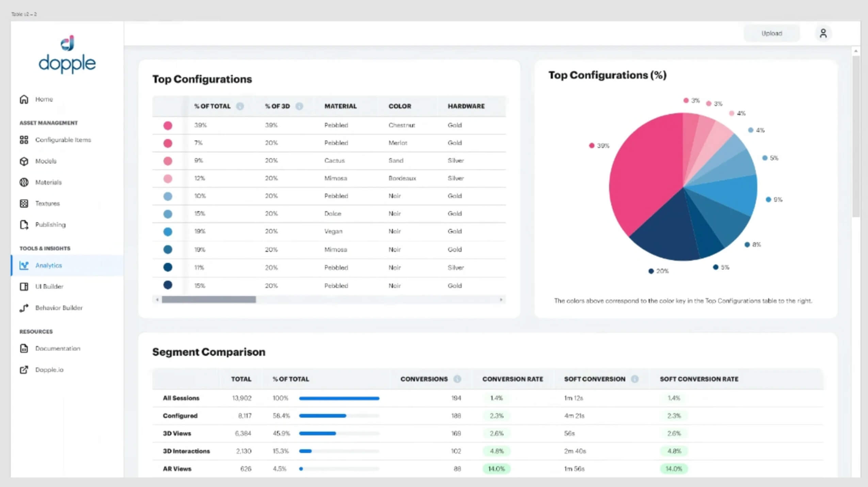Image resolution: width=868 pixels, height=487 pixels.
Task: Open UI Builder tool
Action: [x=49, y=287]
